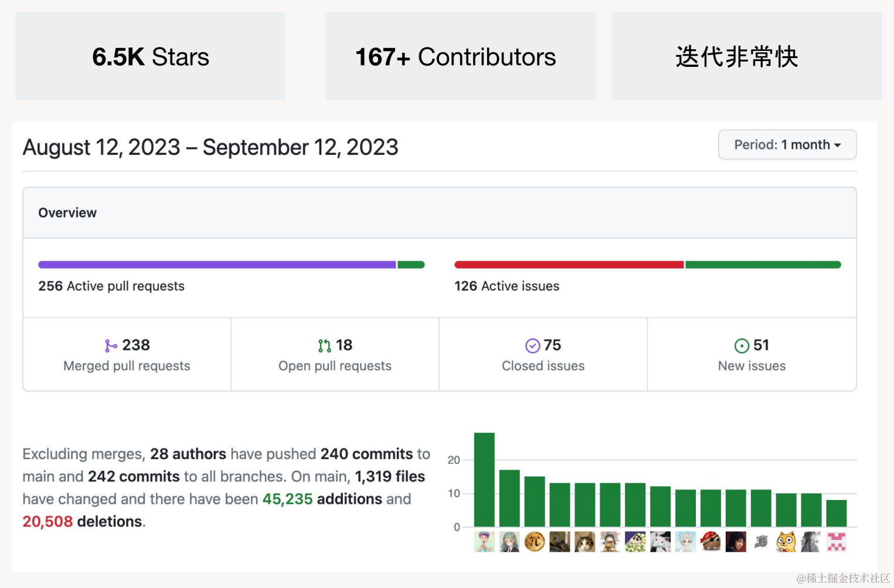Click the purple closed issues checkmark icon
The width and height of the screenshot is (894, 588).
click(x=532, y=346)
